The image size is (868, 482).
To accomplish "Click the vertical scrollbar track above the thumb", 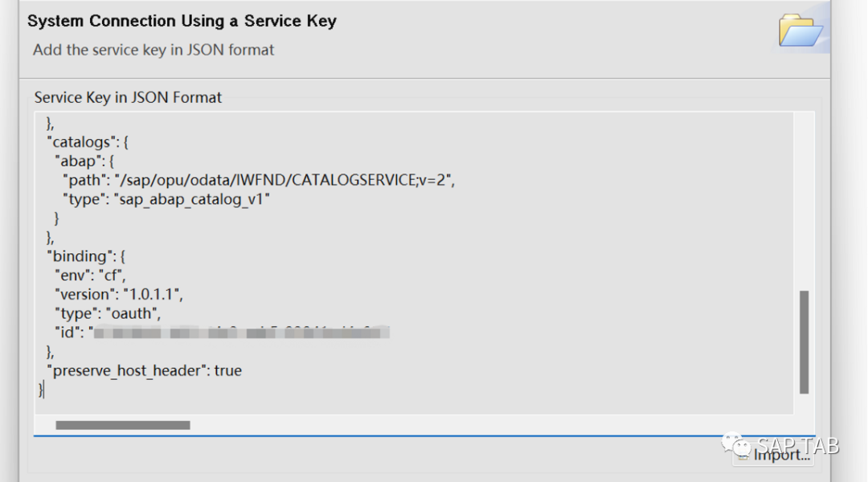I will click(x=804, y=202).
